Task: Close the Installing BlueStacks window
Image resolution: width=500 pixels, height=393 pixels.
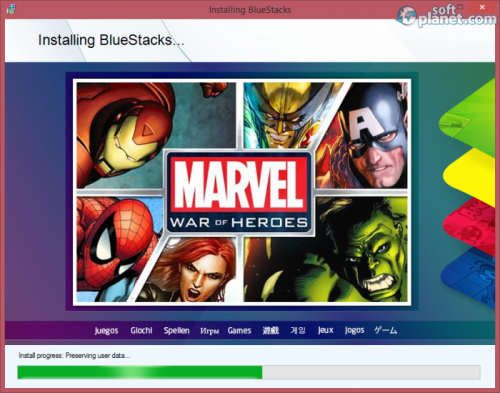Action: 482,7
